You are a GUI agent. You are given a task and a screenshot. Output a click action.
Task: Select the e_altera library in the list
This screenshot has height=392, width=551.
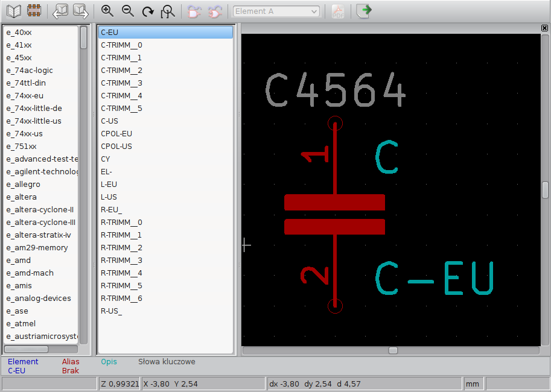(22, 197)
